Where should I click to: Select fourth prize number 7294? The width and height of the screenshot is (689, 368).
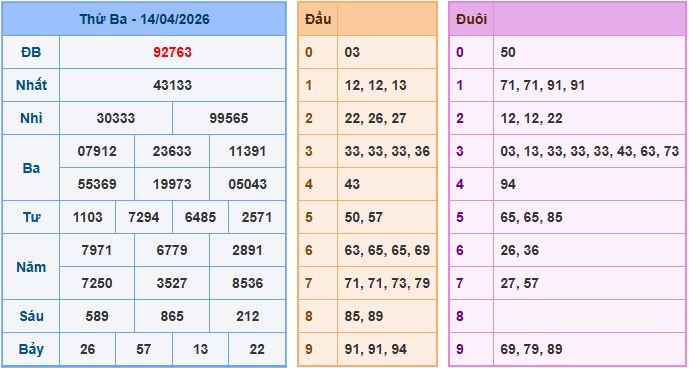click(x=144, y=217)
